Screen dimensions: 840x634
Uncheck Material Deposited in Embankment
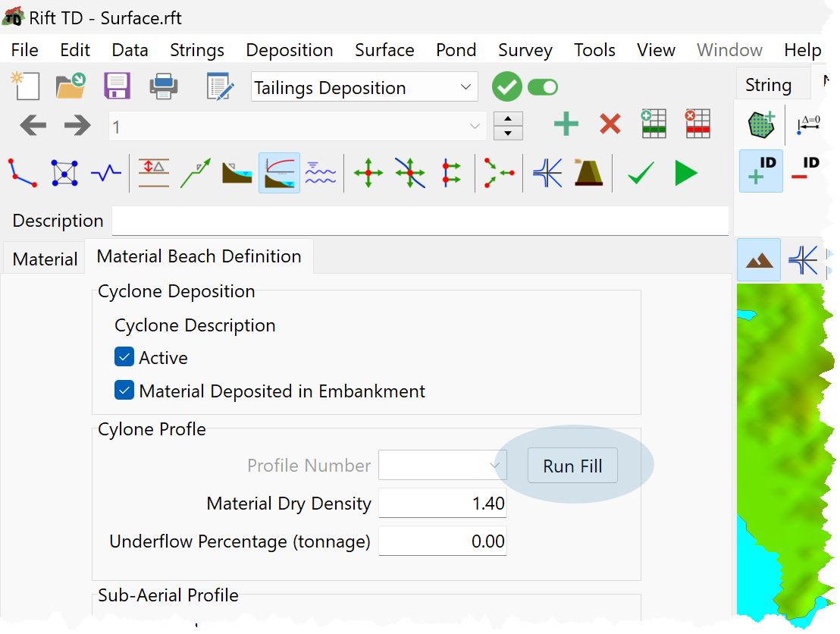point(124,390)
